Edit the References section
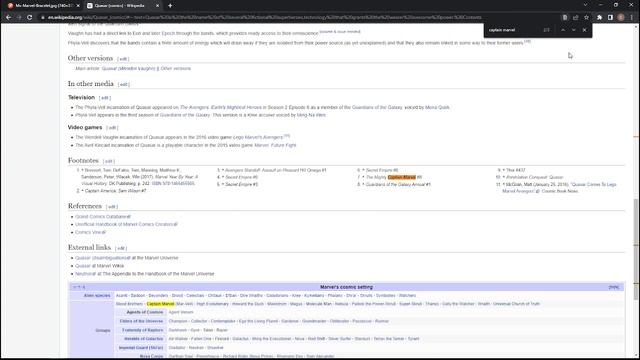 click(112, 207)
